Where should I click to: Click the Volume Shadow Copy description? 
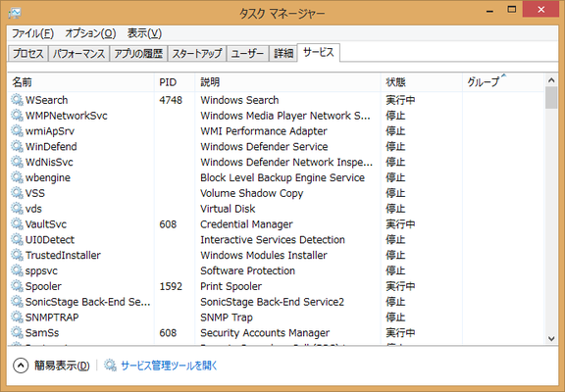252,193
